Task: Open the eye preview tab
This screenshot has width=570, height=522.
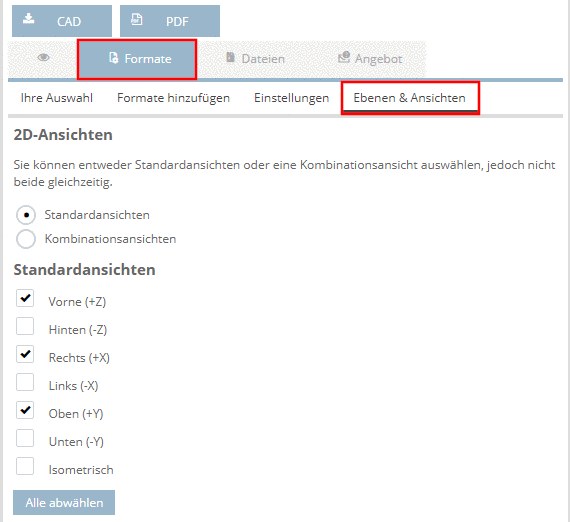Action: [x=43, y=58]
